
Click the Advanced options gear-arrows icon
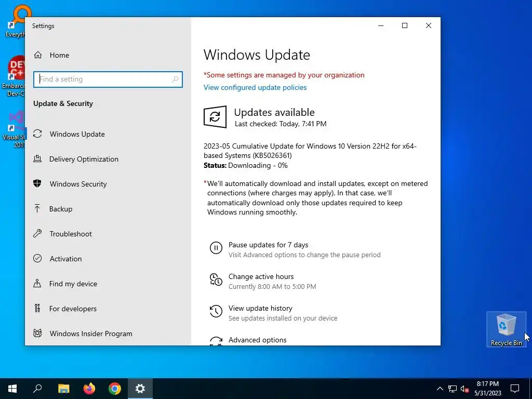(x=216, y=341)
